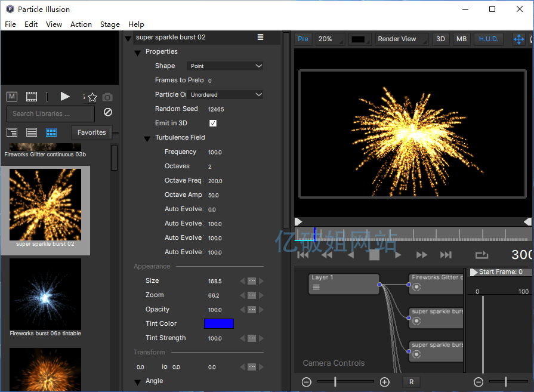Toggle the MB motion blur button
Screen dimensions: 534x392
pyautogui.click(x=461, y=39)
